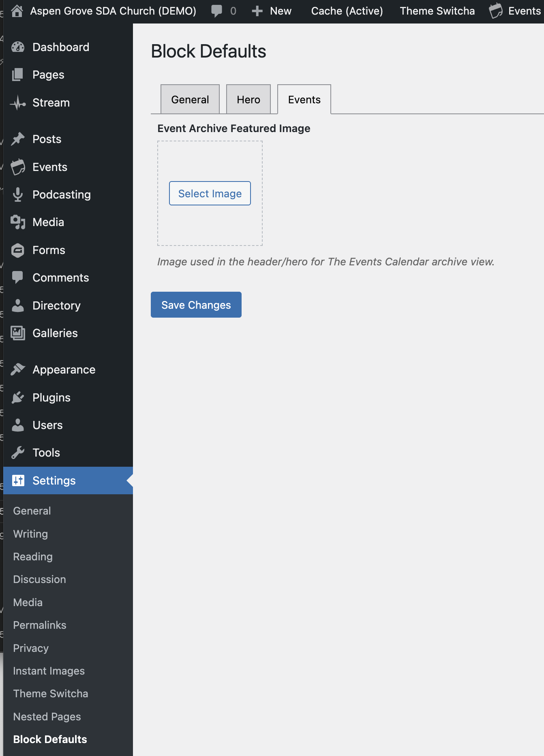
Task: Click the comments bubble icon in admin bar
Action: [x=217, y=11]
